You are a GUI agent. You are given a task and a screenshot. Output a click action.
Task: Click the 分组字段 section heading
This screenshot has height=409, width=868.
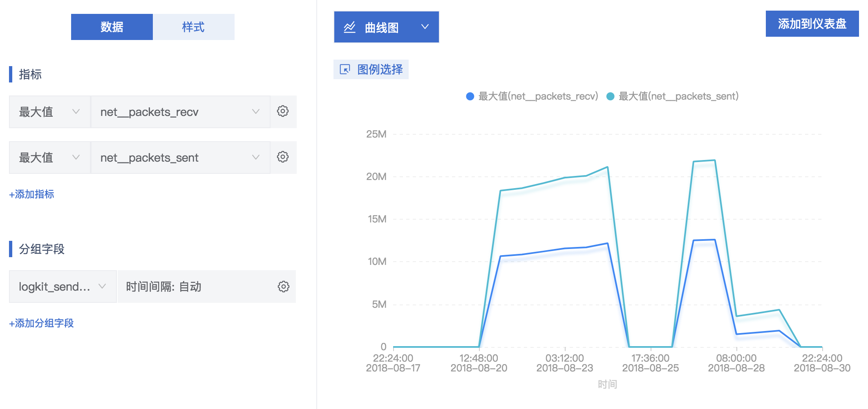coord(42,249)
